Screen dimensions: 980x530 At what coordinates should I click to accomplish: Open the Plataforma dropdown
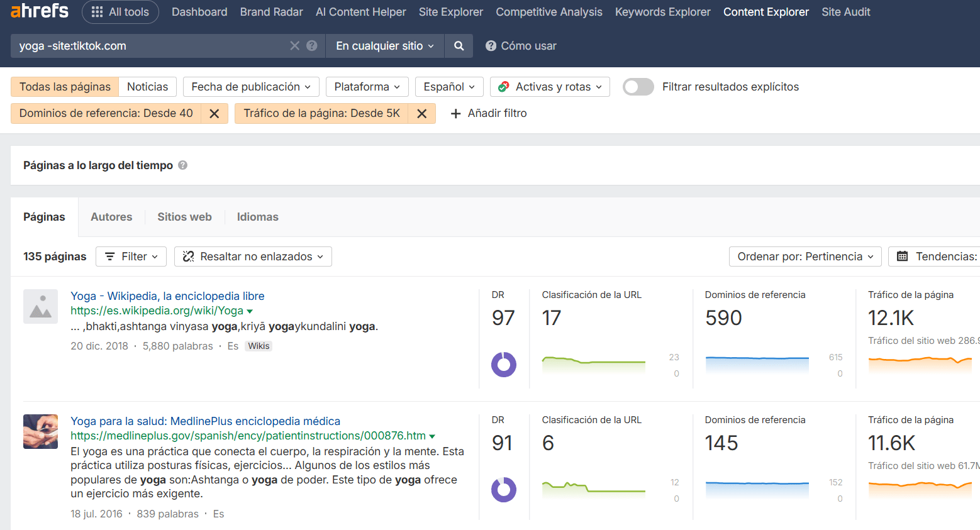coord(367,87)
